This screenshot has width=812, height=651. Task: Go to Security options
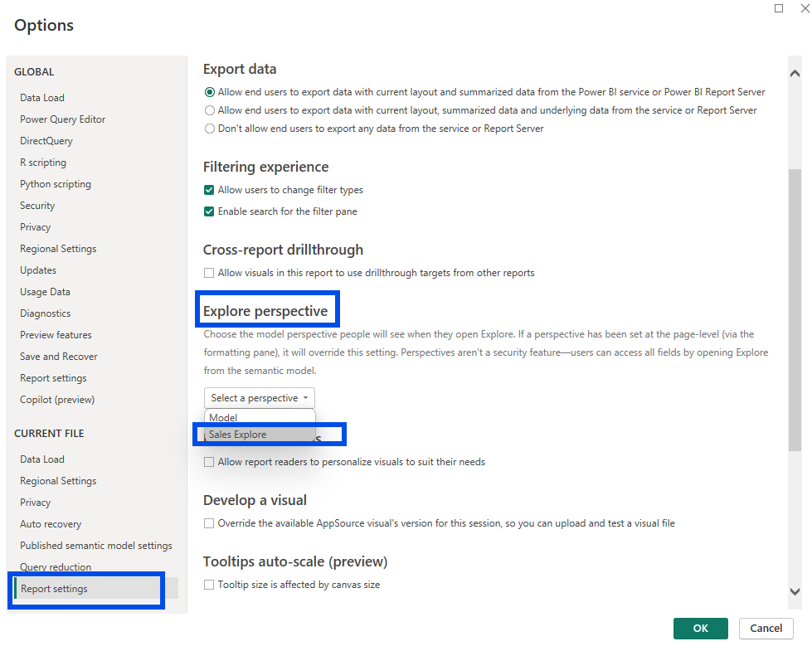37,206
